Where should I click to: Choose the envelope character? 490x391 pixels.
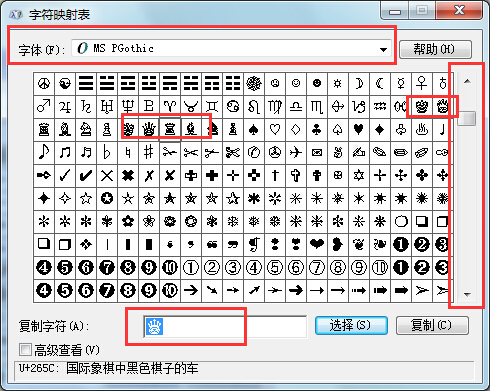[x=317, y=153]
